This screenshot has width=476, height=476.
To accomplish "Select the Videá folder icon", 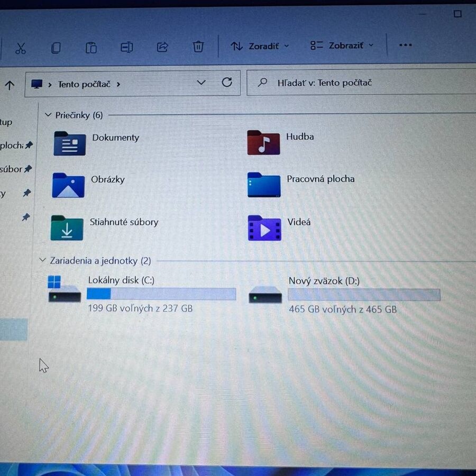I will (x=264, y=228).
